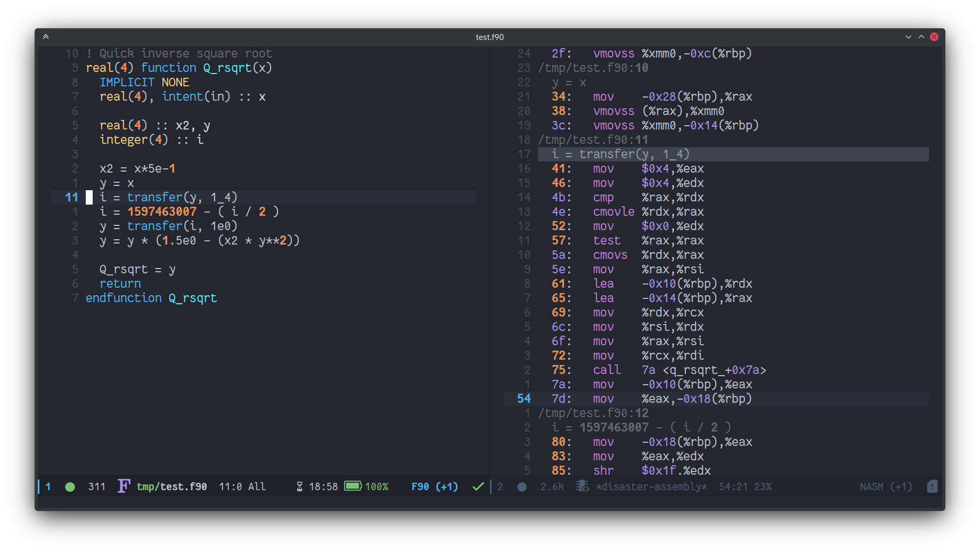Click the 100% battery percentage text
Screen dimensions: 980x552
point(377,486)
